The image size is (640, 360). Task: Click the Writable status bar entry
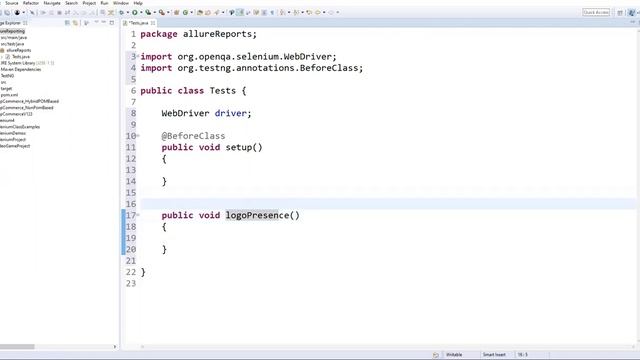pyautogui.click(x=454, y=355)
